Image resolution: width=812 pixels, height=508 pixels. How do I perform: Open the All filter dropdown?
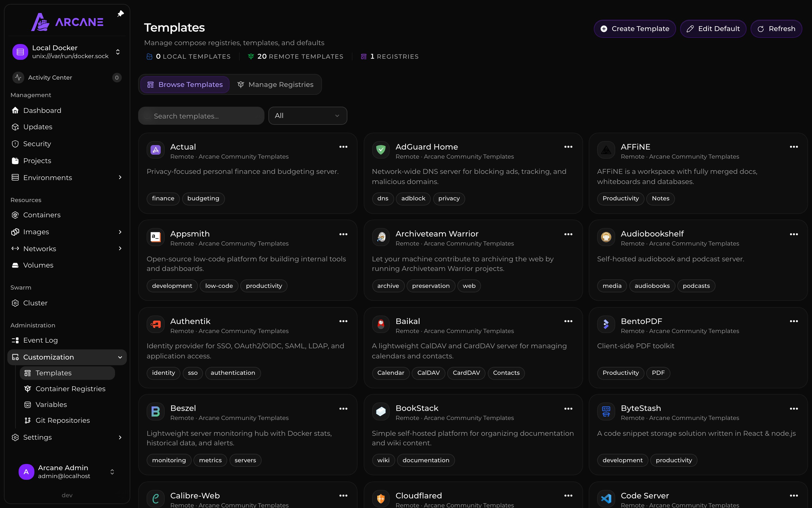308,116
